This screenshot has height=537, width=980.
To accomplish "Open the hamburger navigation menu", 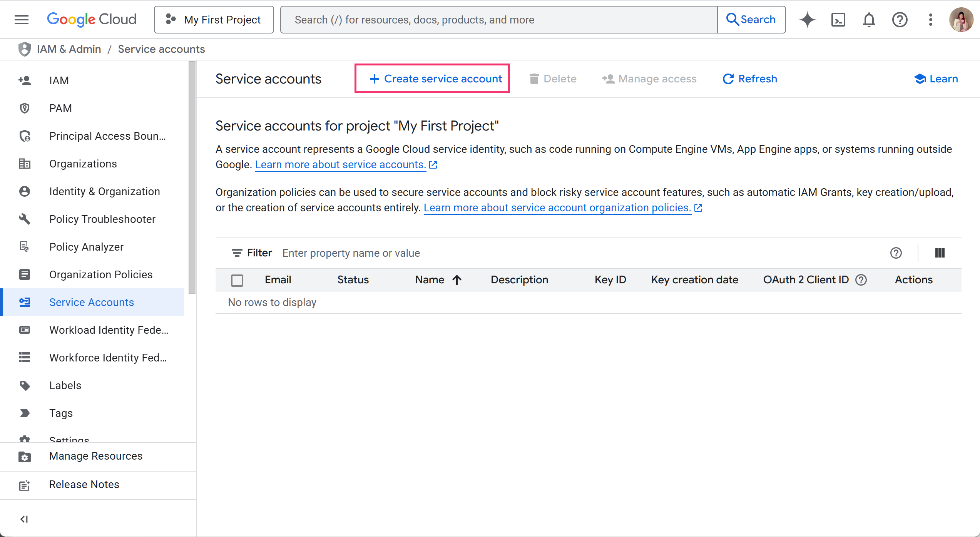I will point(22,20).
